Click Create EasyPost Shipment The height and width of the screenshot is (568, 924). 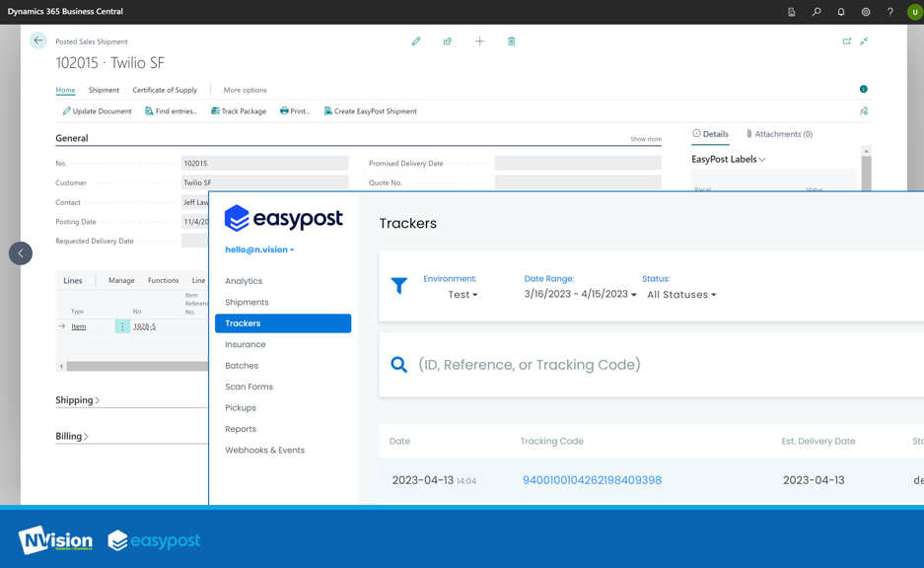(373, 110)
